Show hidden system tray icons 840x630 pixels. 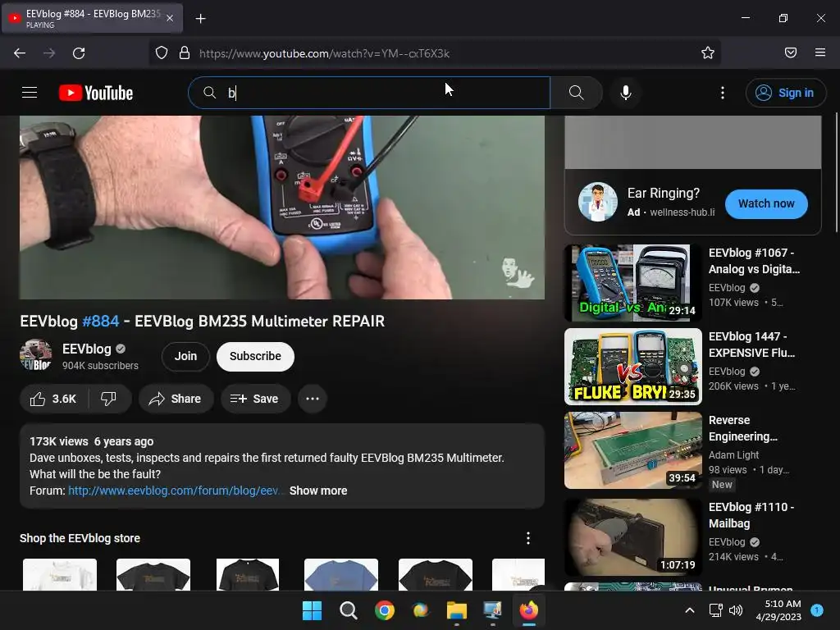690,610
